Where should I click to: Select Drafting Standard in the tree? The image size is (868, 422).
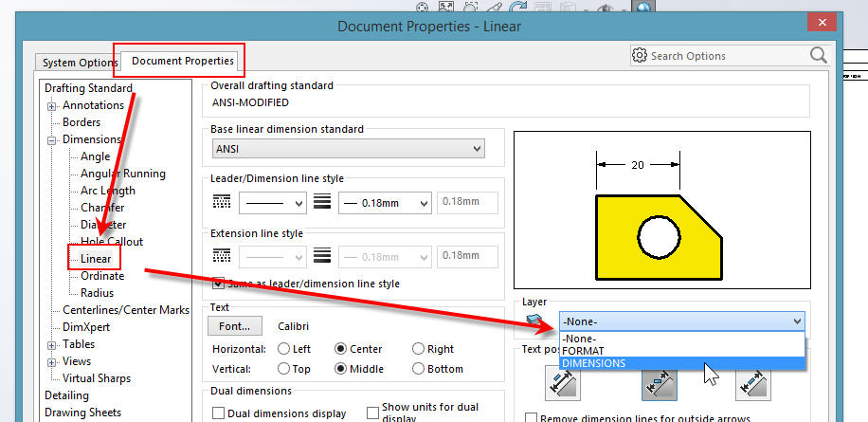88,88
